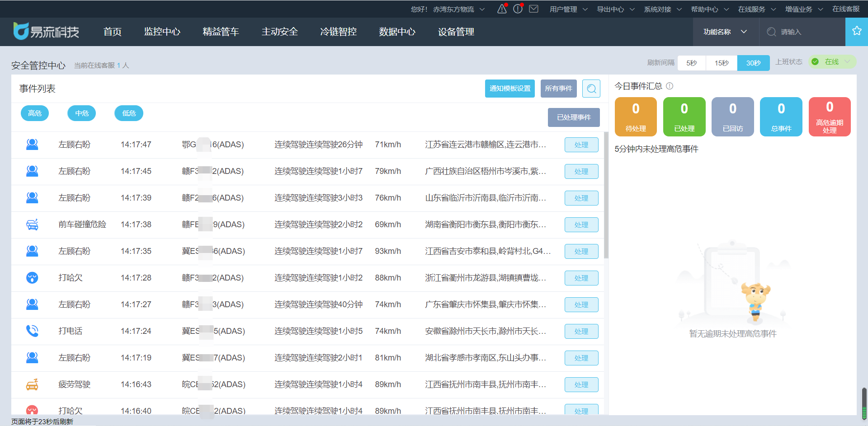Click the magnifier search icon in event list
The width and height of the screenshot is (868, 426).
591,89
